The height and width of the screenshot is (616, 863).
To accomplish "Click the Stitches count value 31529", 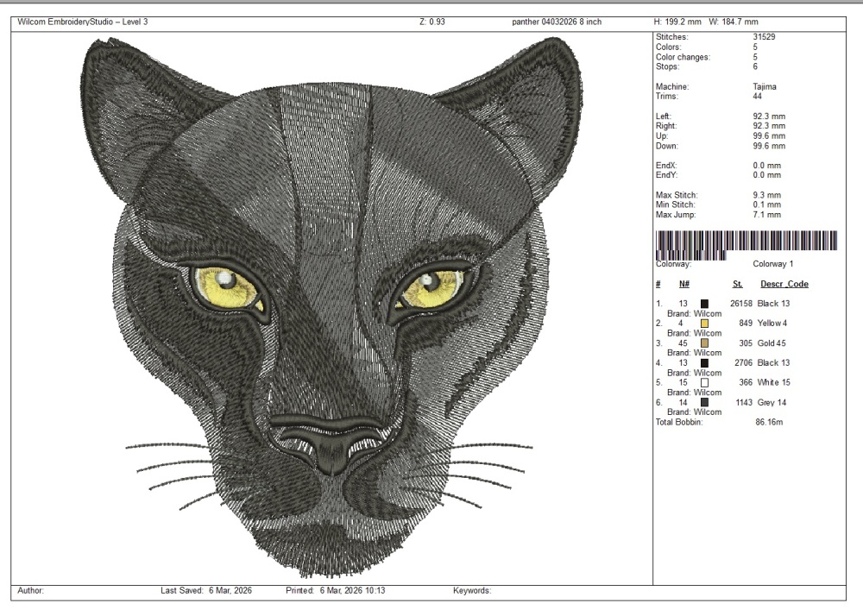I will click(x=765, y=39).
